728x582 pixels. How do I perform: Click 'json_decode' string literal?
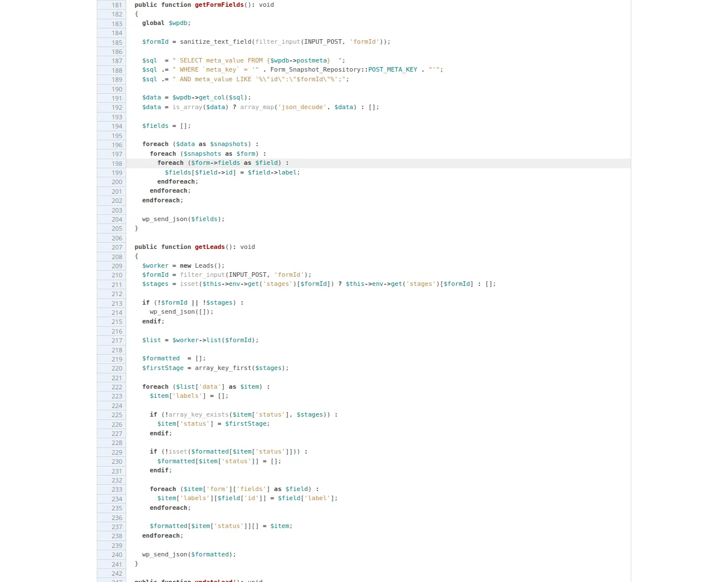coord(302,107)
